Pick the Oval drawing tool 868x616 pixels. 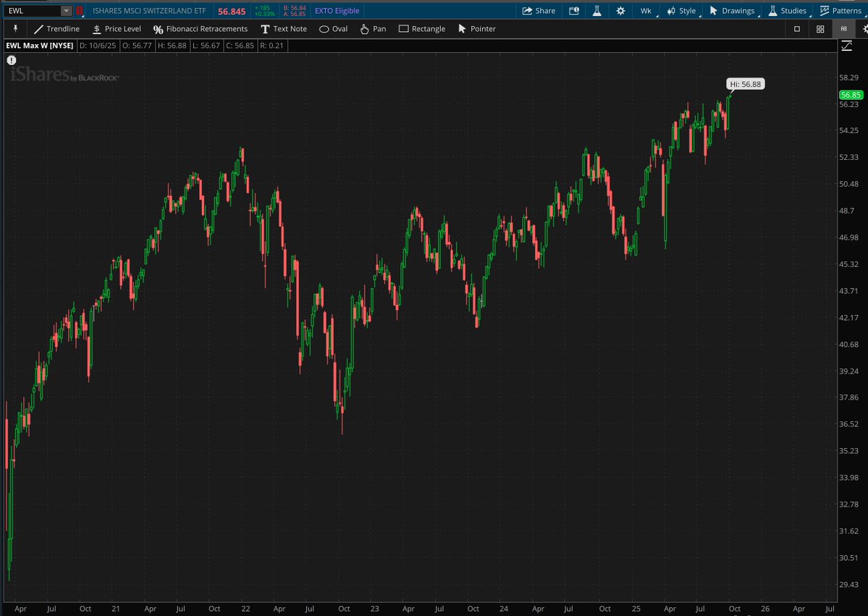coord(333,29)
